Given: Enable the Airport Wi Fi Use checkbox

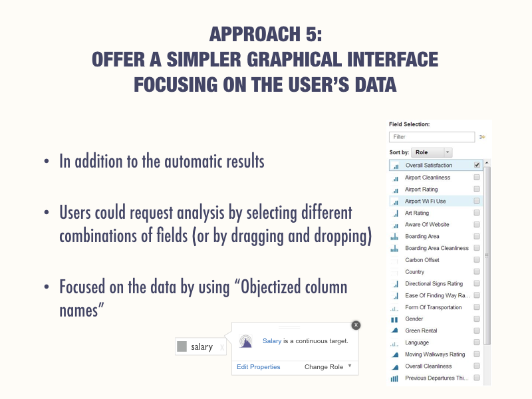Looking at the screenshot, I should [x=477, y=201].
